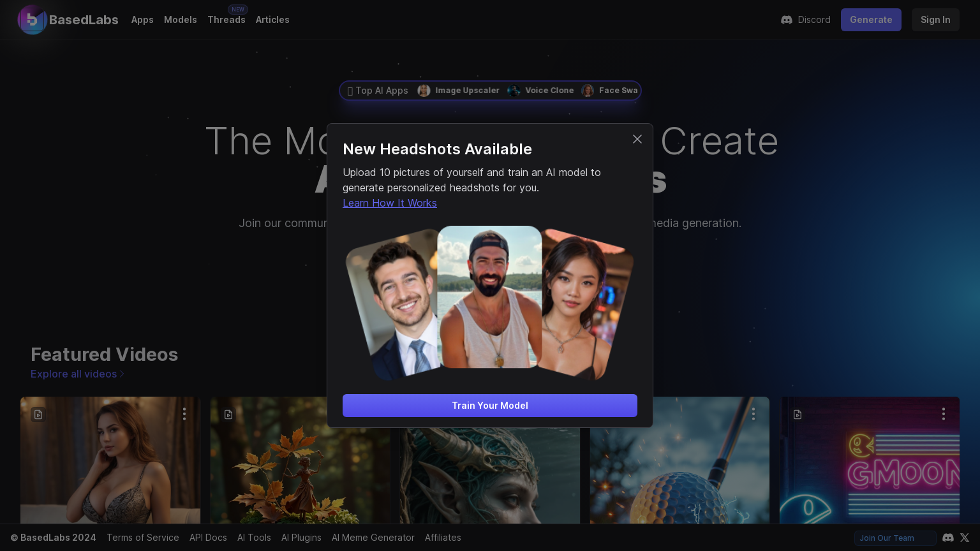
Task: Open options menu on the GMOON video
Action: (943, 413)
